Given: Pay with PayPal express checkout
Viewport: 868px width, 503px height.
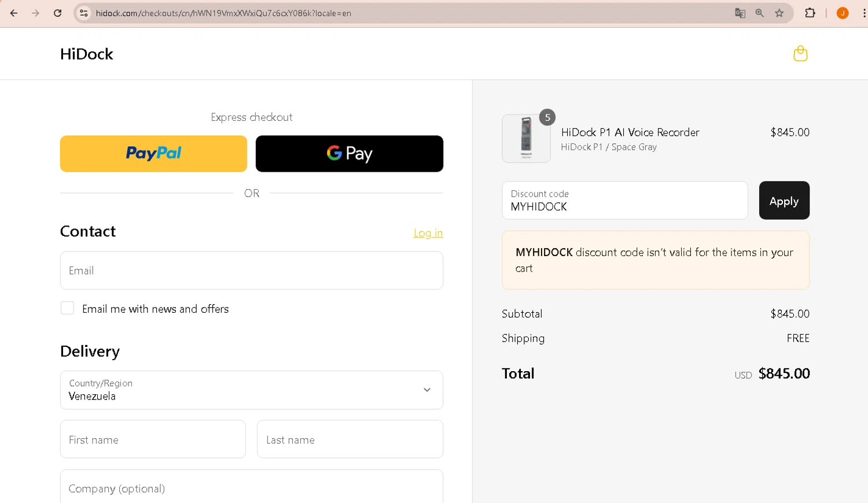Looking at the screenshot, I should pyautogui.click(x=153, y=153).
